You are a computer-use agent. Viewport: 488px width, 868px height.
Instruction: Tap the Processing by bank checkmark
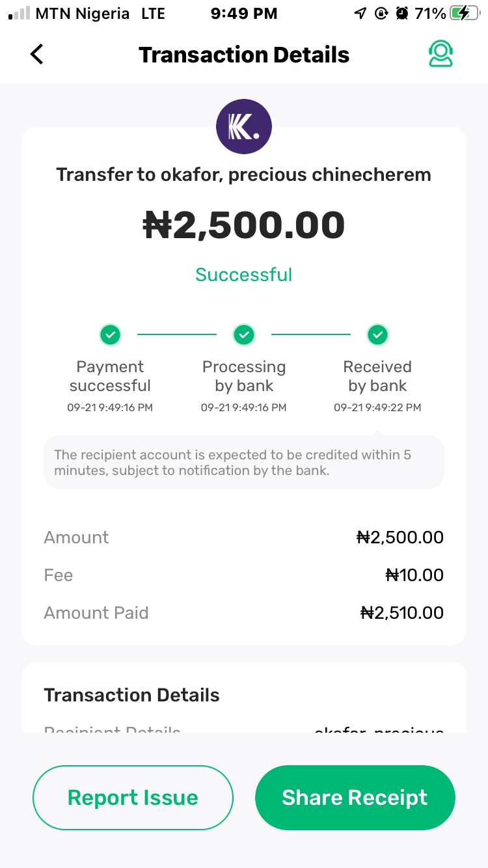tap(244, 335)
